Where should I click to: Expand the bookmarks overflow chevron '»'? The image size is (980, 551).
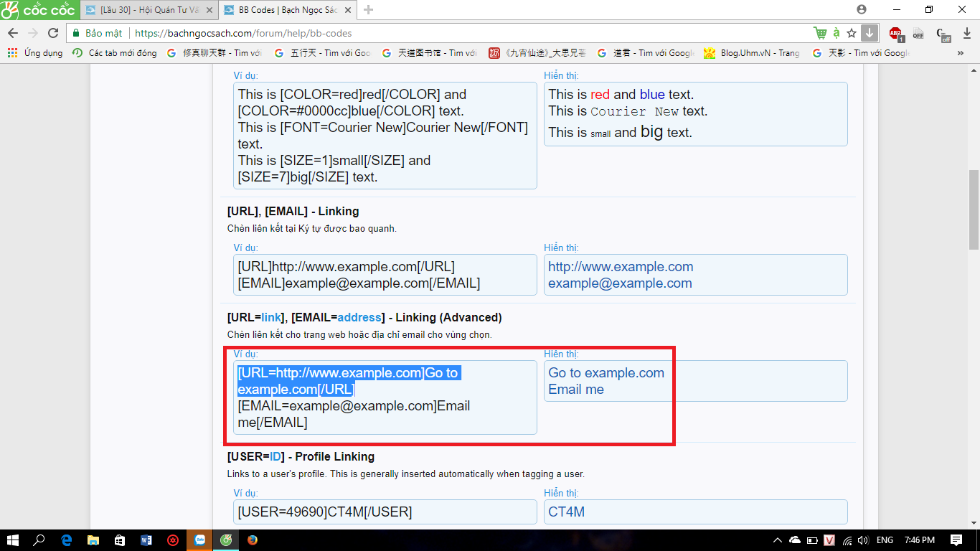[961, 52]
